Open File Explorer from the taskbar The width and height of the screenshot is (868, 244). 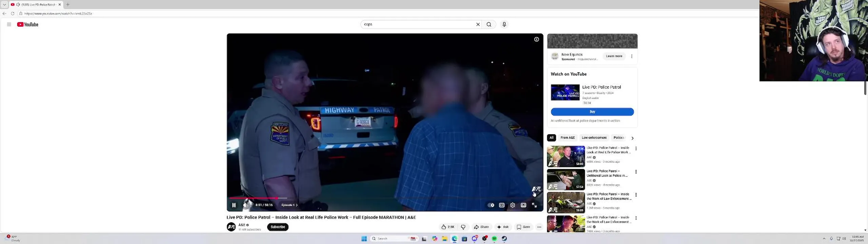(x=445, y=239)
